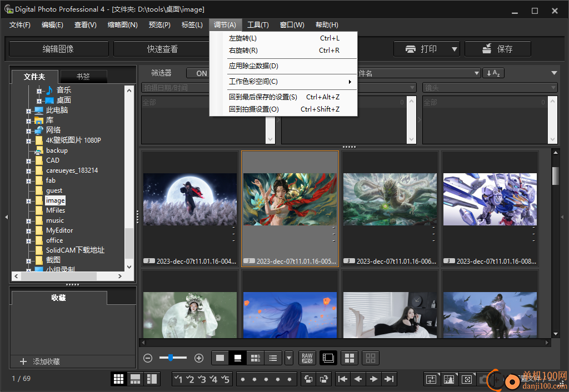Open the Print dropdown arrow
Viewport: 569px width, 392px height.
coord(455,49)
